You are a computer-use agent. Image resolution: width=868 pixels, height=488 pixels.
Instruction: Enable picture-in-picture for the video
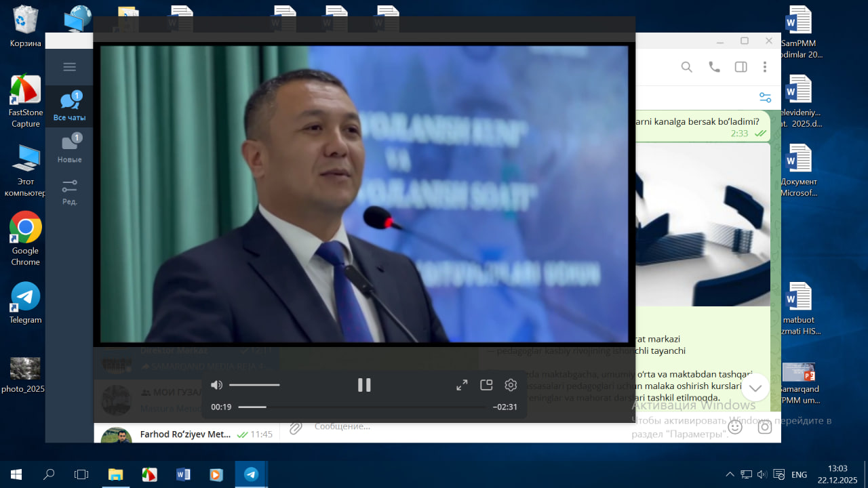pyautogui.click(x=486, y=385)
